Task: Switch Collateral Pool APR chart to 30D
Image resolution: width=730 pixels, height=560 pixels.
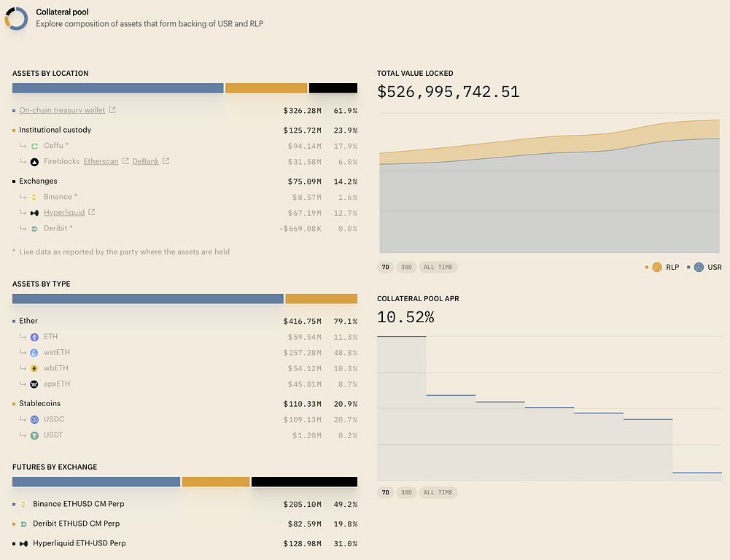Action: pos(406,493)
